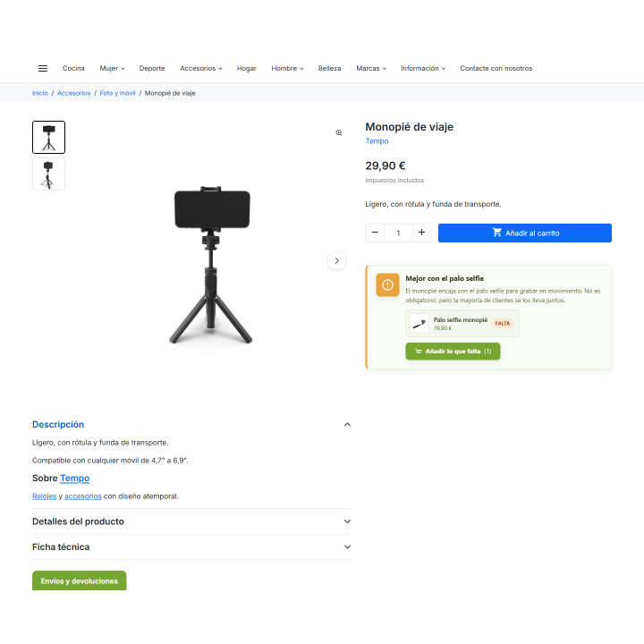Viewport: 644px width, 644px height.
Task: Click Mejor con el palo selfie heading
Action: point(445,278)
